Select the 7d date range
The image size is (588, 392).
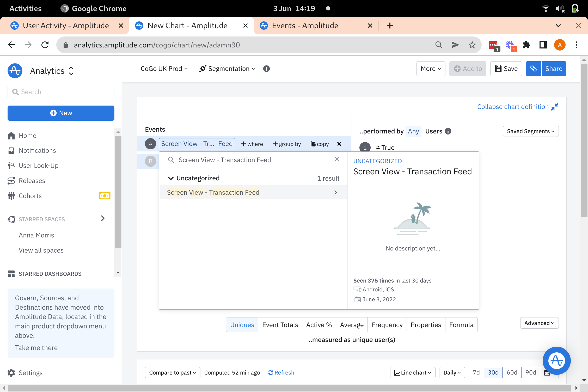tap(476, 373)
